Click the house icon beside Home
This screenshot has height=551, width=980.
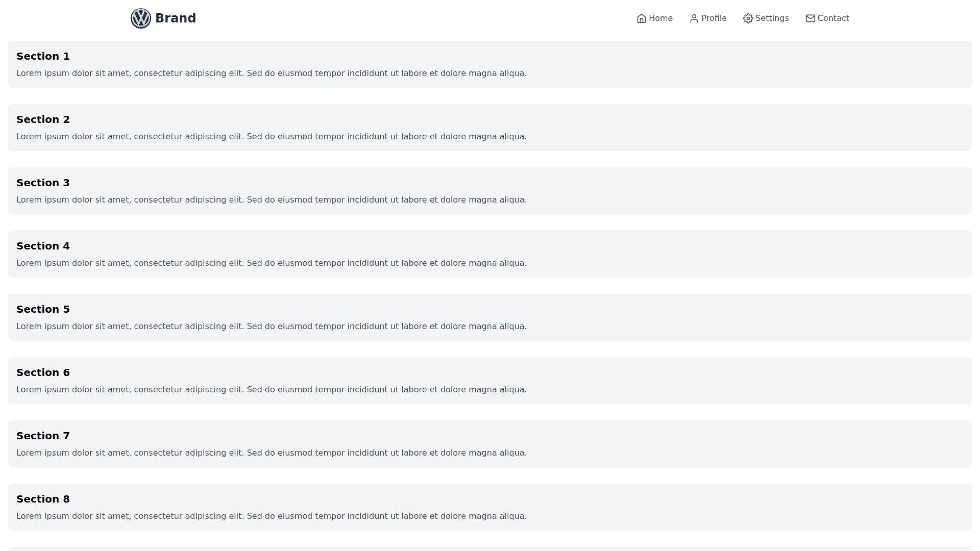click(x=642, y=18)
